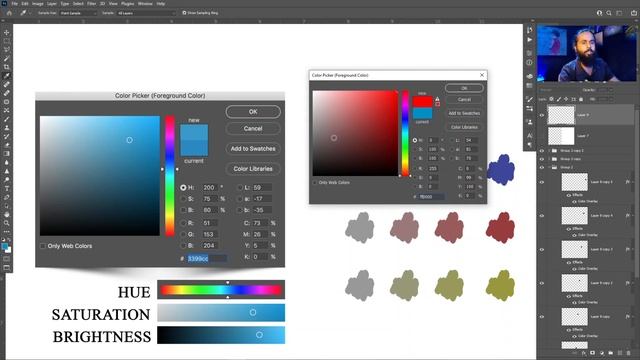
Task: Click Add to Swatches in small Color Picker
Action: tap(464, 113)
